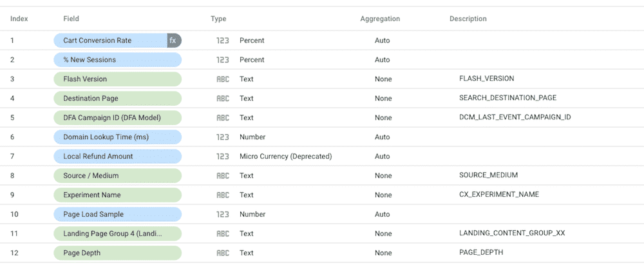Click the 123 type icon for % New Sessions
Viewport: 644px width, 265px height.
click(x=223, y=60)
